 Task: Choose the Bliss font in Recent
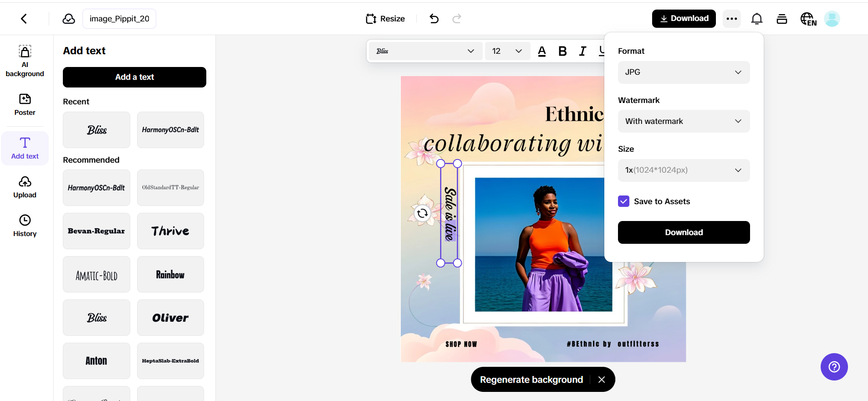[97, 130]
